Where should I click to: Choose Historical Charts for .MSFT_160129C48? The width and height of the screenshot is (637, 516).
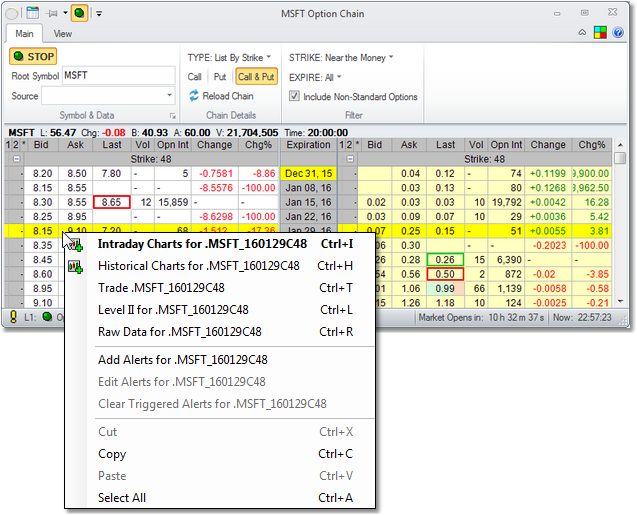click(x=220, y=266)
